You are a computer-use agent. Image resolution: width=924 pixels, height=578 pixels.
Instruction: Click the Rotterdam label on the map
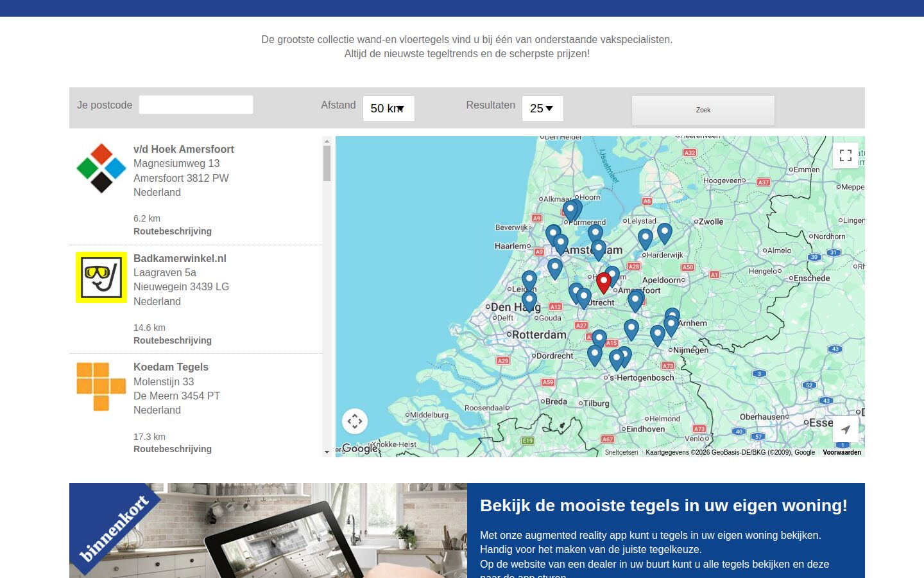pos(539,335)
